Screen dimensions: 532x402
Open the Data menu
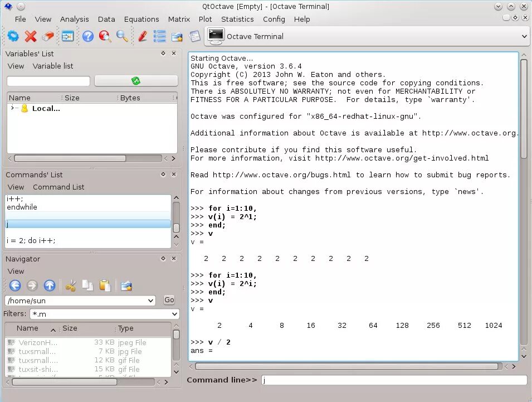[x=106, y=19]
